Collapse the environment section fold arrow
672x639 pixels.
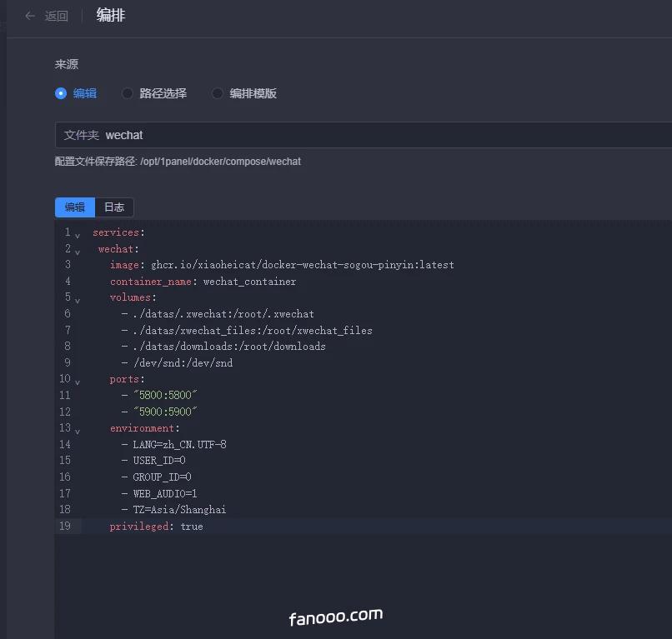78,431
